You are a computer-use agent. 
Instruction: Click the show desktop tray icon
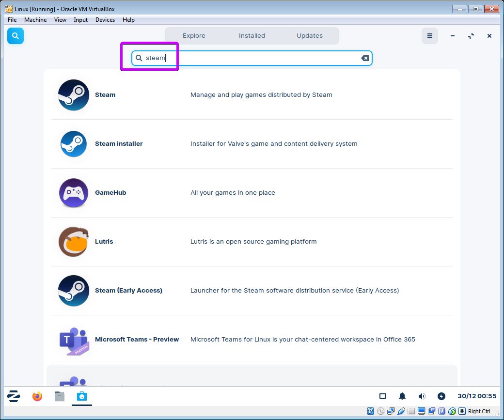382,396
